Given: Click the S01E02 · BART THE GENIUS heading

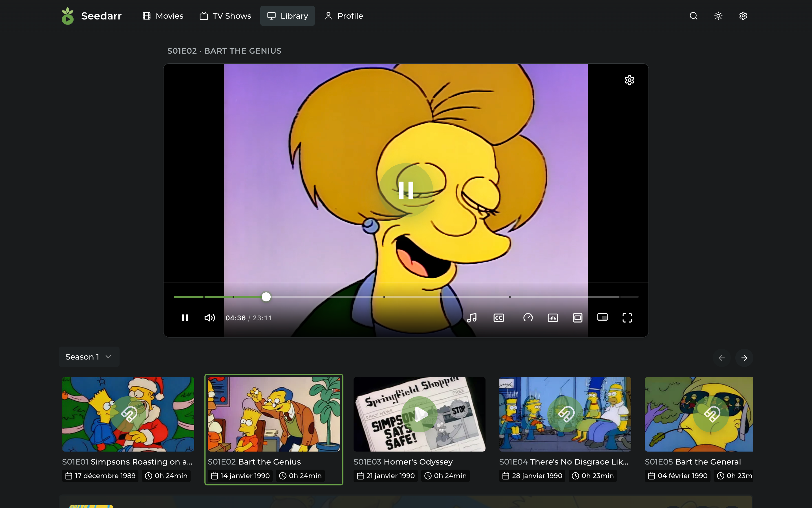Looking at the screenshot, I should pyautogui.click(x=224, y=51).
